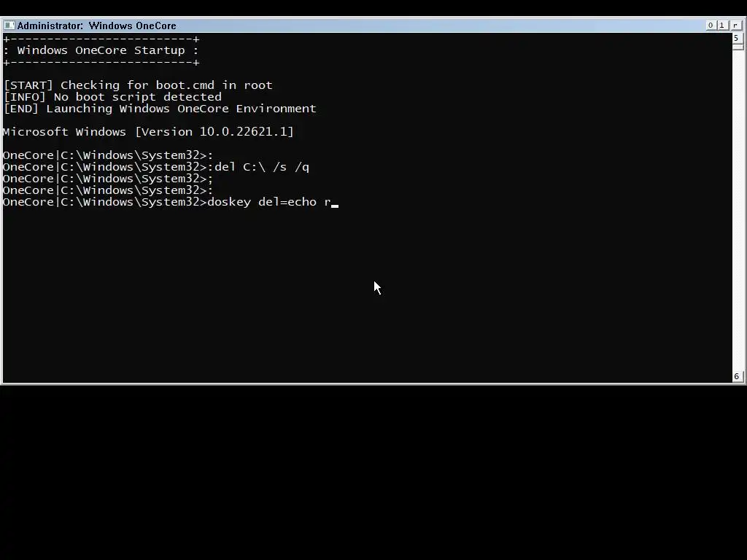The height and width of the screenshot is (560, 747).
Task: Click the scroll-up arrow labeled '5'
Action: click(737, 38)
